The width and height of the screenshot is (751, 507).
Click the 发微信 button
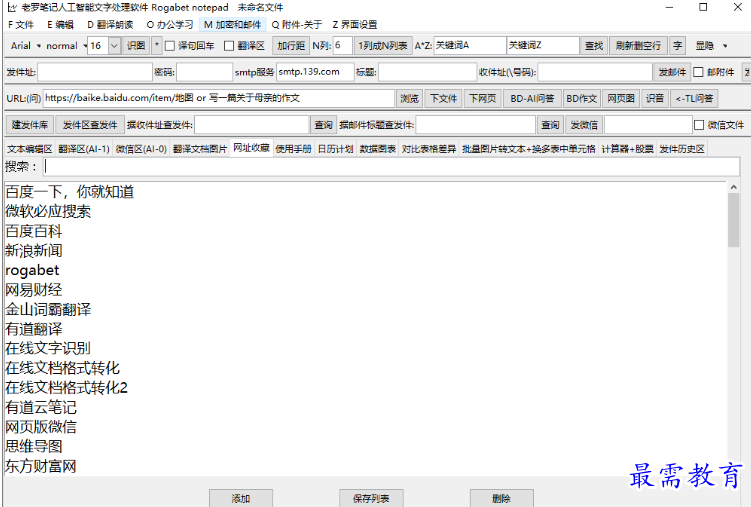[584, 125]
